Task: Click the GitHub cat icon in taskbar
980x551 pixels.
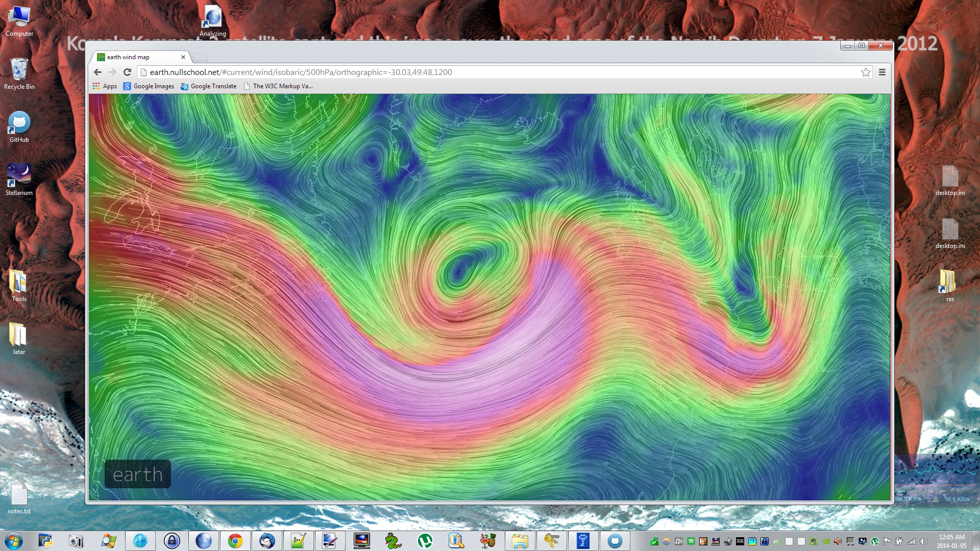Action: point(615,541)
